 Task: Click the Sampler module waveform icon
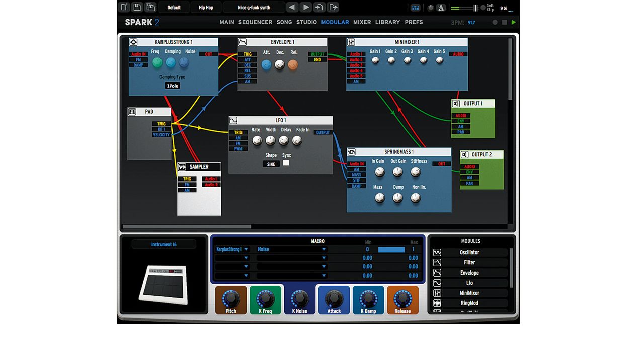pyautogui.click(x=182, y=167)
